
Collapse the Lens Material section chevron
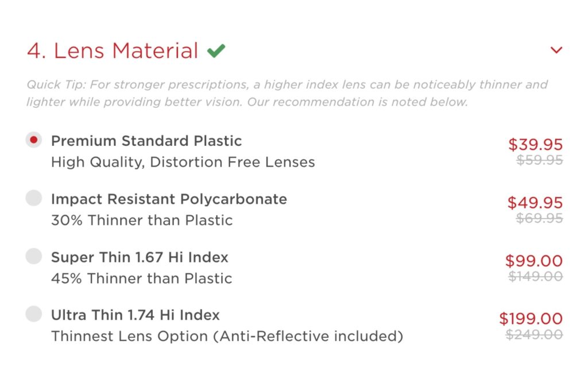(x=556, y=50)
